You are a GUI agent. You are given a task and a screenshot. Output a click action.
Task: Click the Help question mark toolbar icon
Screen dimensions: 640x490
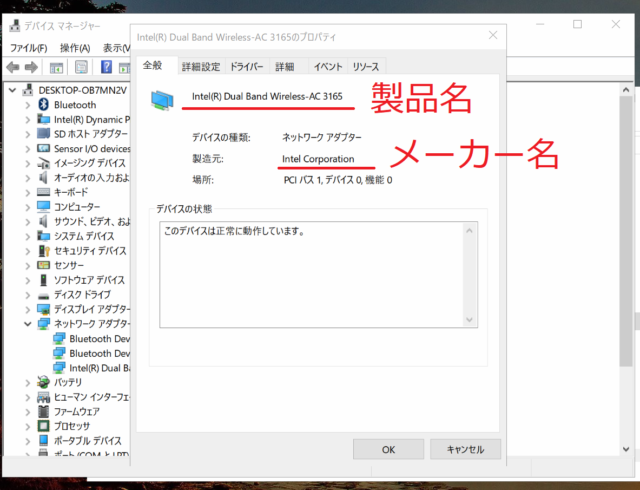(x=106, y=67)
